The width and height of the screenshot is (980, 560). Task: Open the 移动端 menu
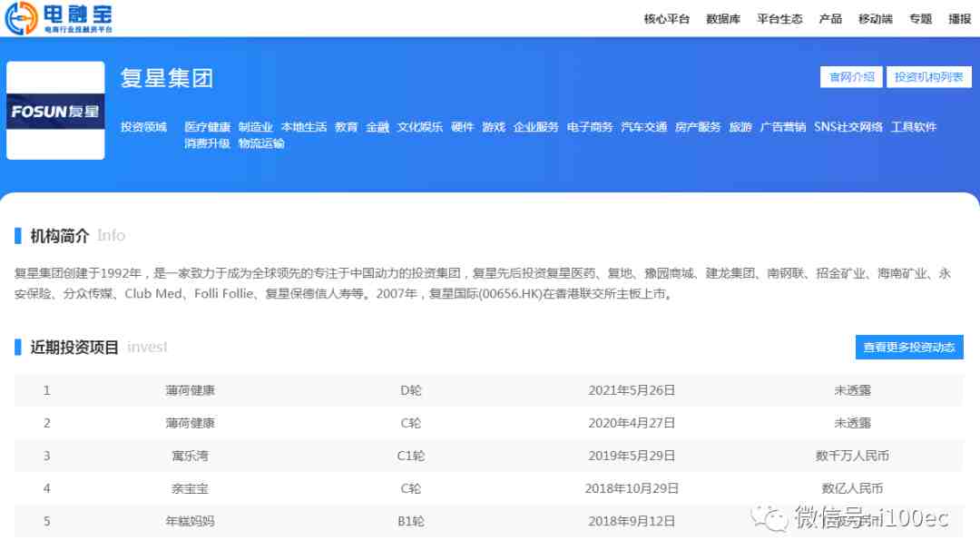tap(875, 19)
